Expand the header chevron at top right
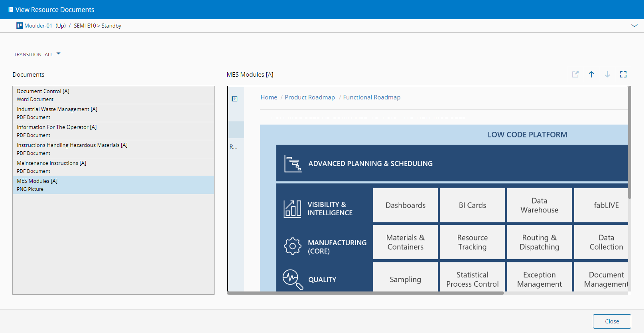Image resolution: width=644 pixels, height=333 pixels. (634, 26)
